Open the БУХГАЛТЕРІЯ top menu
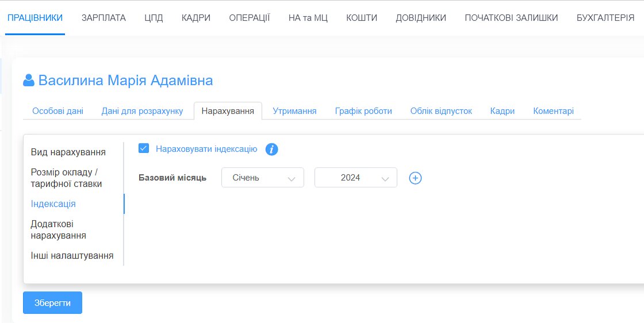Viewport: 644px width, 323px height. pyautogui.click(x=605, y=18)
